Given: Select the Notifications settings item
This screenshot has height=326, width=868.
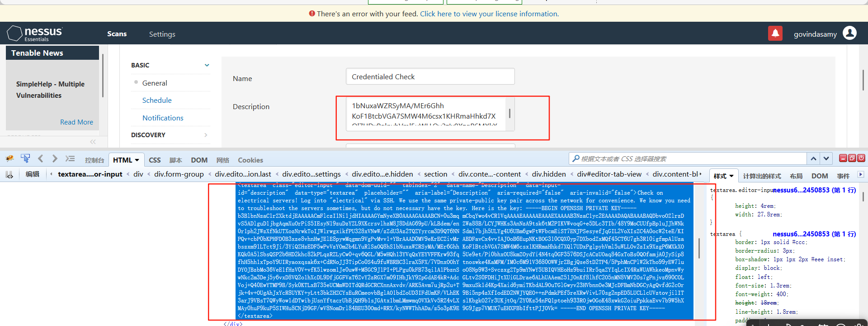Looking at the screenshot, I should click(x=163, y=118).
